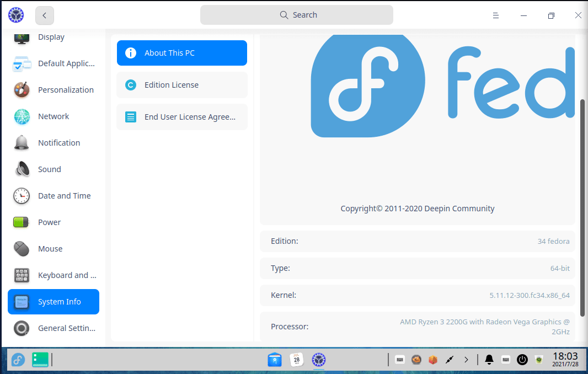Click the '34 fedora' edition value

553,241
